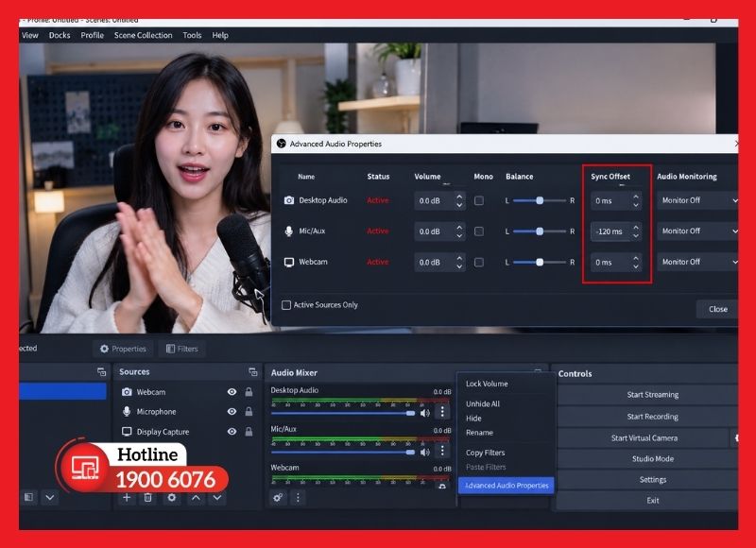The height and width of the screenshot is (548, 756).
Task: Toggle Webcam source visibility eye
Action: [232, 392]
